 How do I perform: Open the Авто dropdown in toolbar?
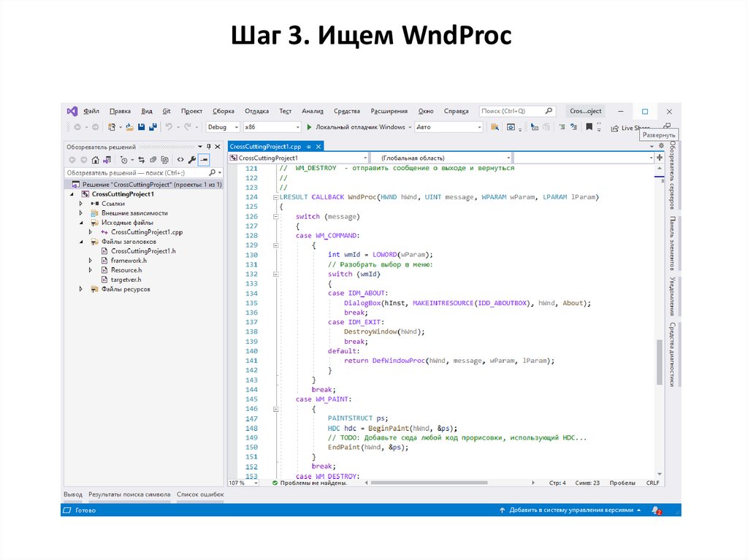(x=449, y=127)
